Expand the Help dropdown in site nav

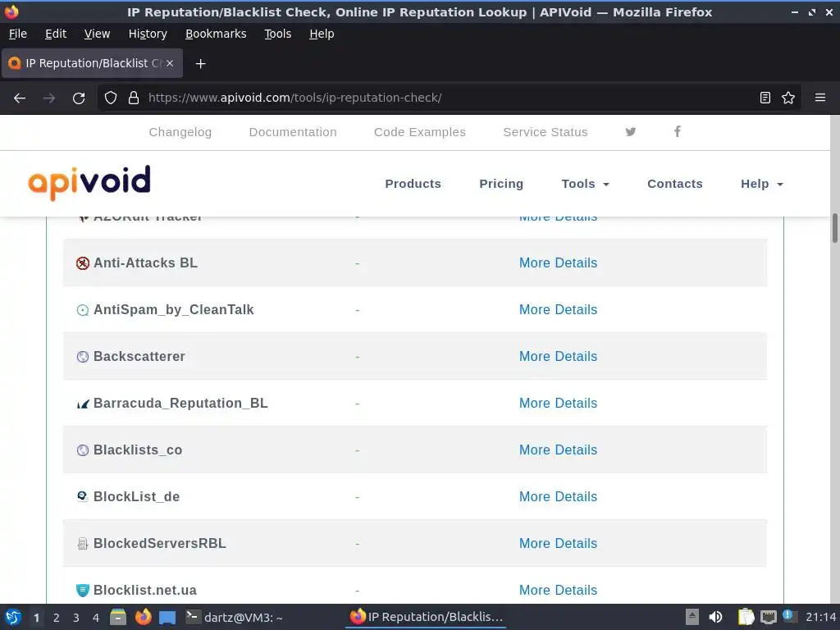point(762,184)
